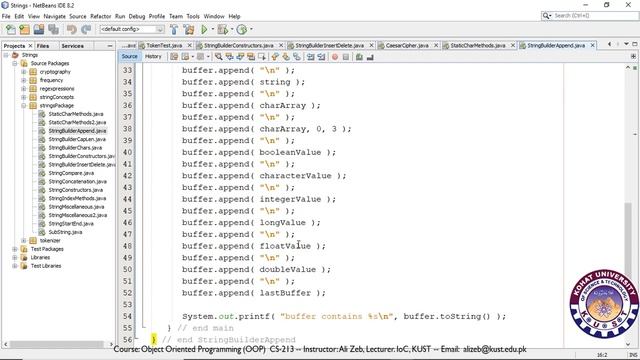The width and height of the screenshot is (640, 360).
Task: Minimize the Projects panel
Action: pyautogui.click(x=109, y=46)
